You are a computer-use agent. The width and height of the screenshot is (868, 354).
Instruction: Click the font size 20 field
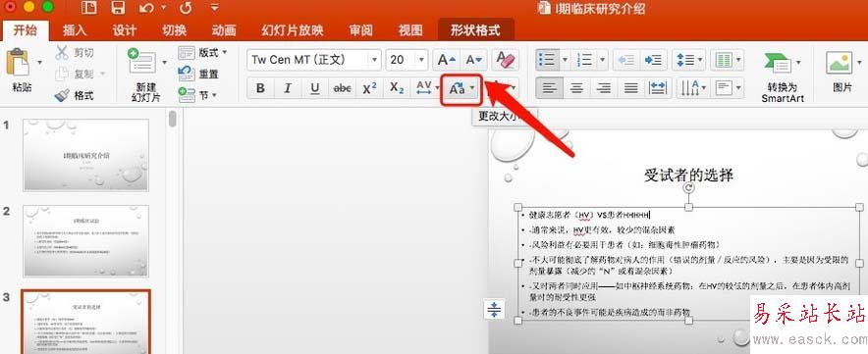tap(401, 60)
